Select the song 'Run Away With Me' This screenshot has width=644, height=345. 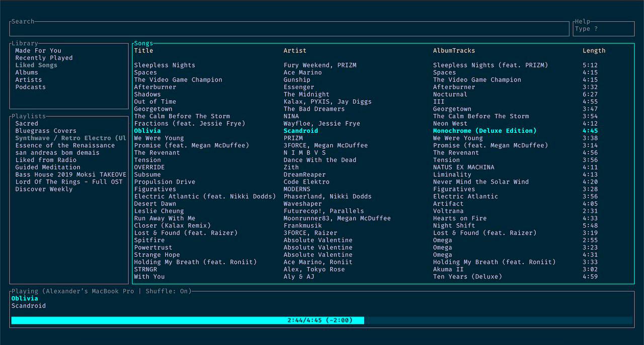tap(165, 219)
